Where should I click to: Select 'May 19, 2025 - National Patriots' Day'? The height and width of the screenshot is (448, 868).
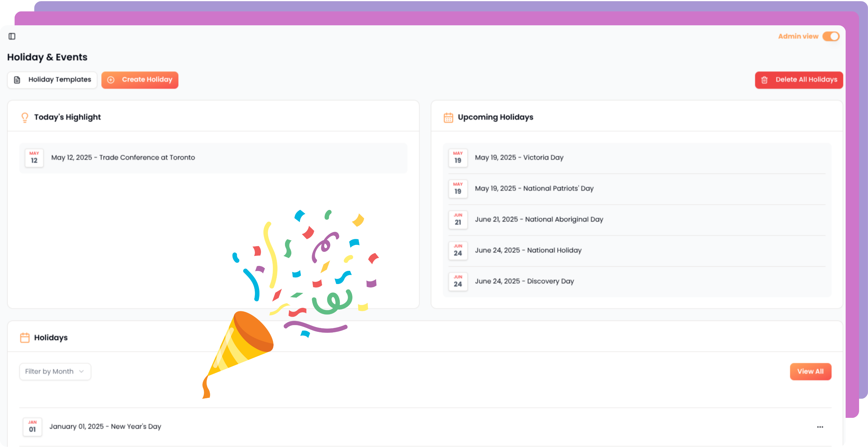pos(534,189)
